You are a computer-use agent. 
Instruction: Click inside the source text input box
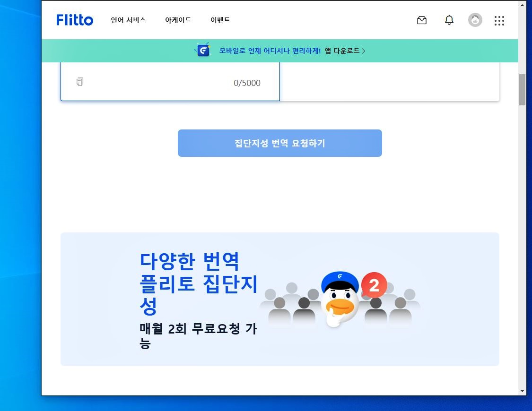click(x=170, y=81)
